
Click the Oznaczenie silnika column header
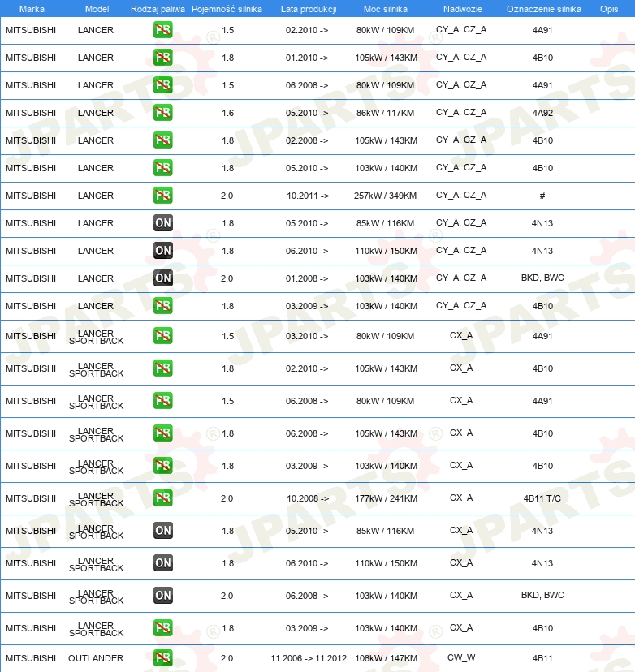544,9
